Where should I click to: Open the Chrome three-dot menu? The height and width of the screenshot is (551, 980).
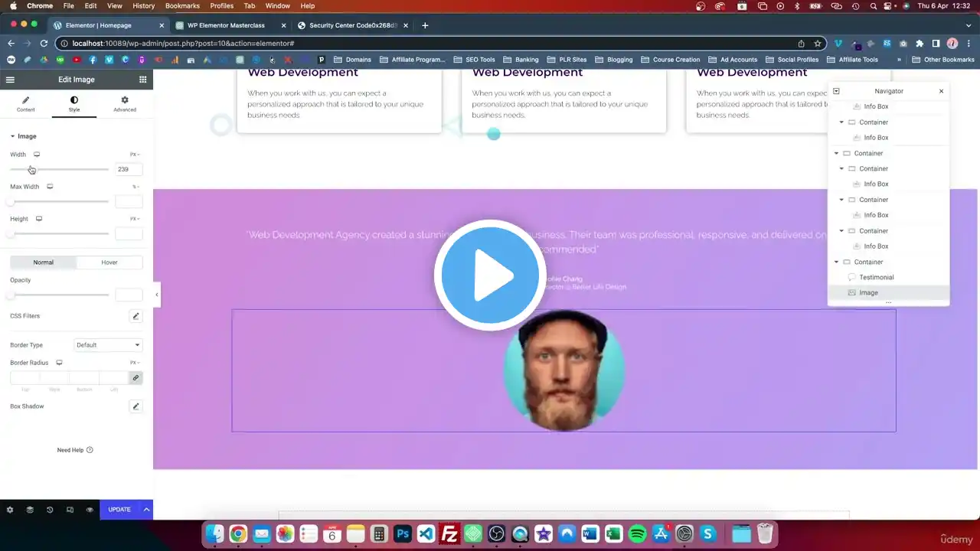[x=969, y=44]
